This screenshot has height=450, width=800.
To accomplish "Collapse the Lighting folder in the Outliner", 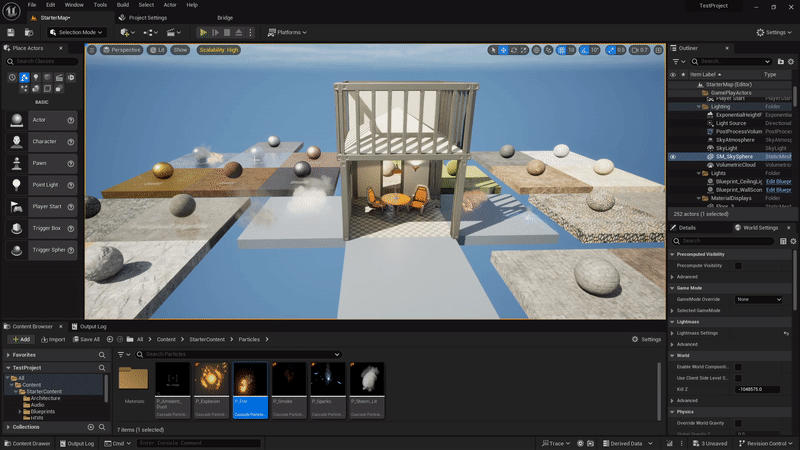I will click(698, 107).
